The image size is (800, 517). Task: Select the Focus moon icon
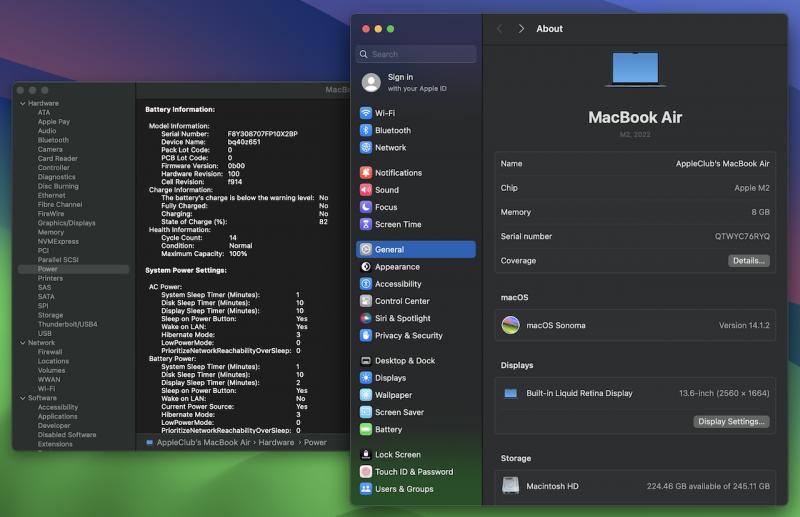(x=366, y=207)
